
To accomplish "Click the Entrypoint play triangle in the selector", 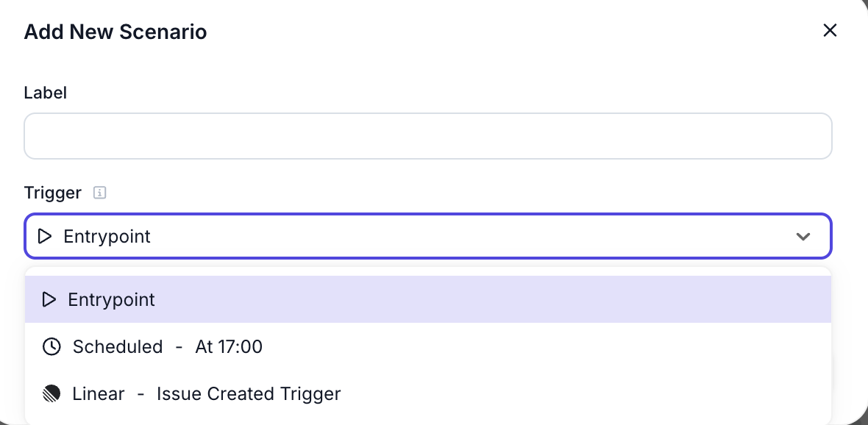I will pyautogui.click(x=45, y=236).
